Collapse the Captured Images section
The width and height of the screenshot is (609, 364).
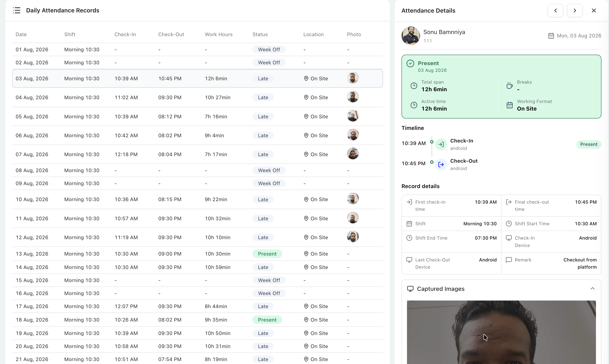(593, 289)
